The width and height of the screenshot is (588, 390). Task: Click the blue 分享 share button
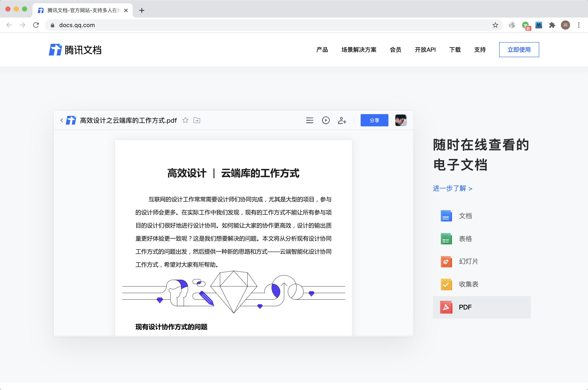374,120
